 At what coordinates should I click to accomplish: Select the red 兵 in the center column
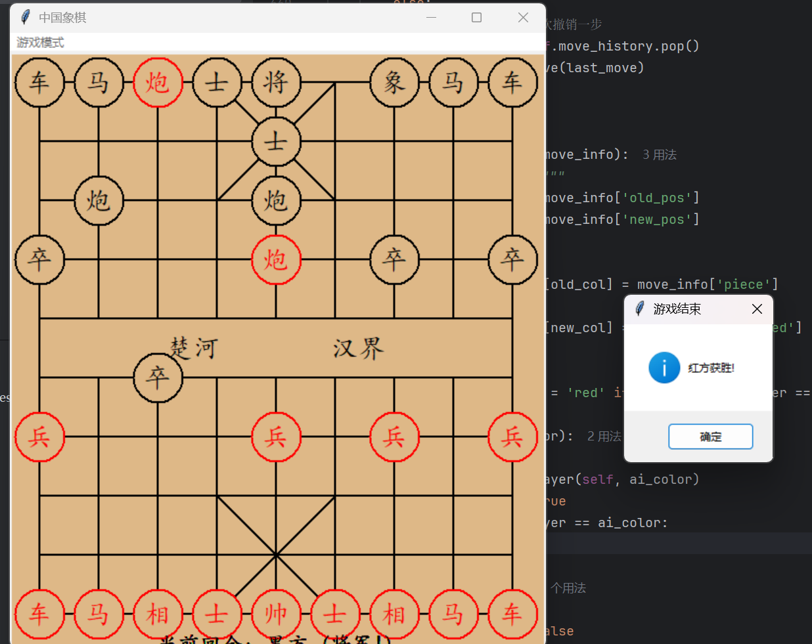click(276, 437)
